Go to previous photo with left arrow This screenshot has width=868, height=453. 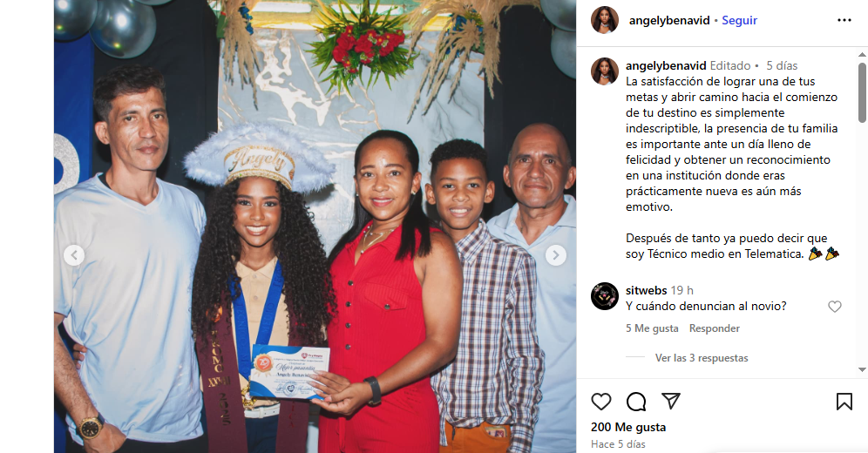[x=74, y=255]
